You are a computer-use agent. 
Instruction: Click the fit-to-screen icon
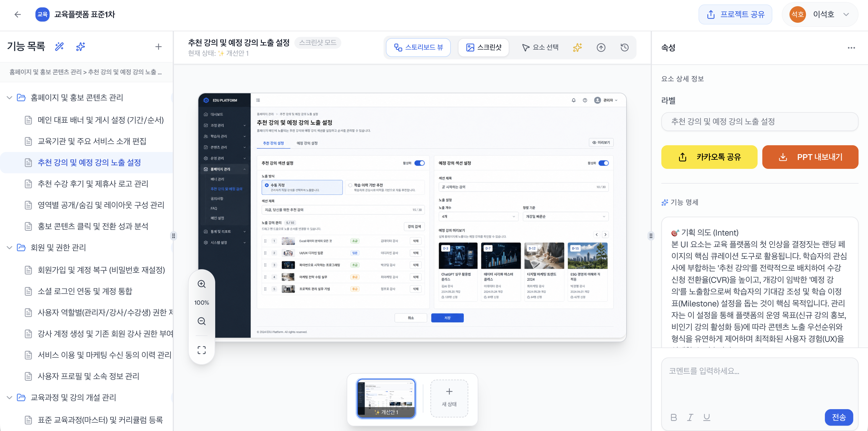click(201, 350)
